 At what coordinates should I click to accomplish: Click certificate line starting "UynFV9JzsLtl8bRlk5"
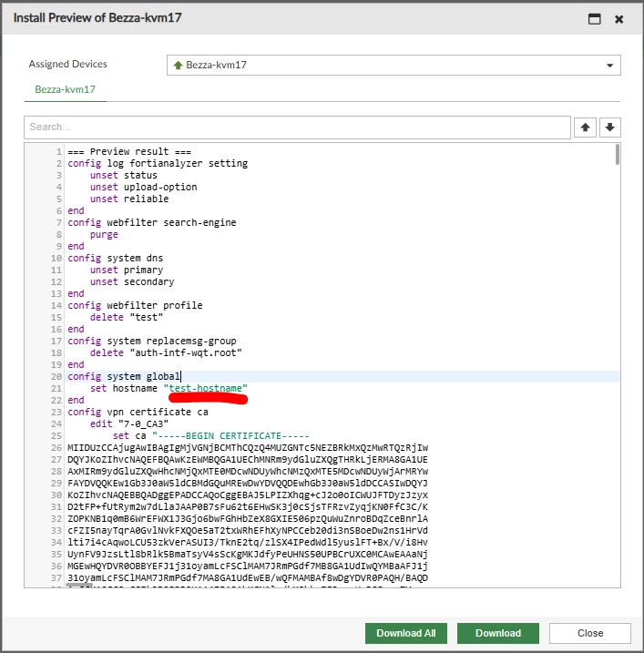tap(248, 555)
